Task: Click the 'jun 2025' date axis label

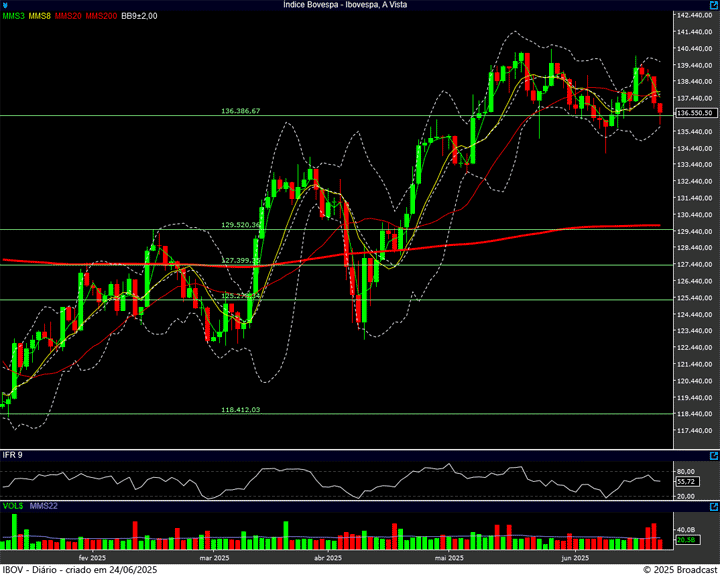Action: point(574,558)
